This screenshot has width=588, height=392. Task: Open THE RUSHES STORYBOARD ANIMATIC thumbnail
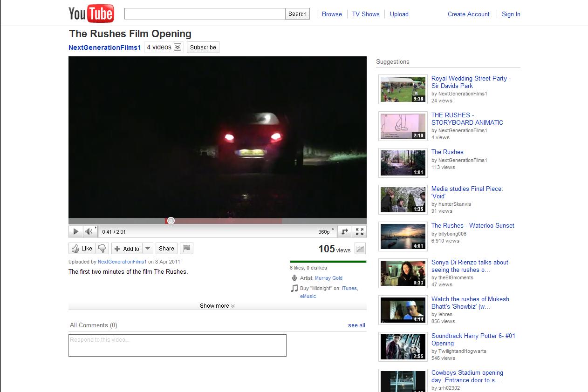coord(403,126)
